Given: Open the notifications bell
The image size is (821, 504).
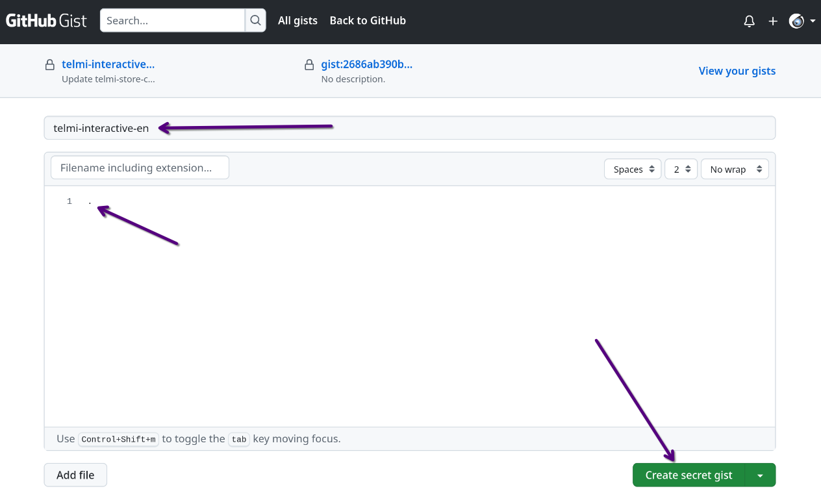Looking at the screenshot, I should (749, 21).
